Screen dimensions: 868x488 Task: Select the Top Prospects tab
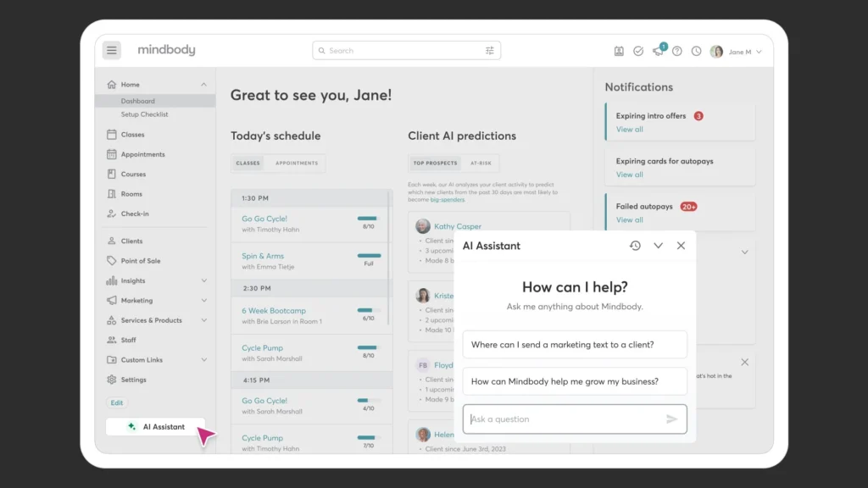pyautogui.click(x=435, y=164)
